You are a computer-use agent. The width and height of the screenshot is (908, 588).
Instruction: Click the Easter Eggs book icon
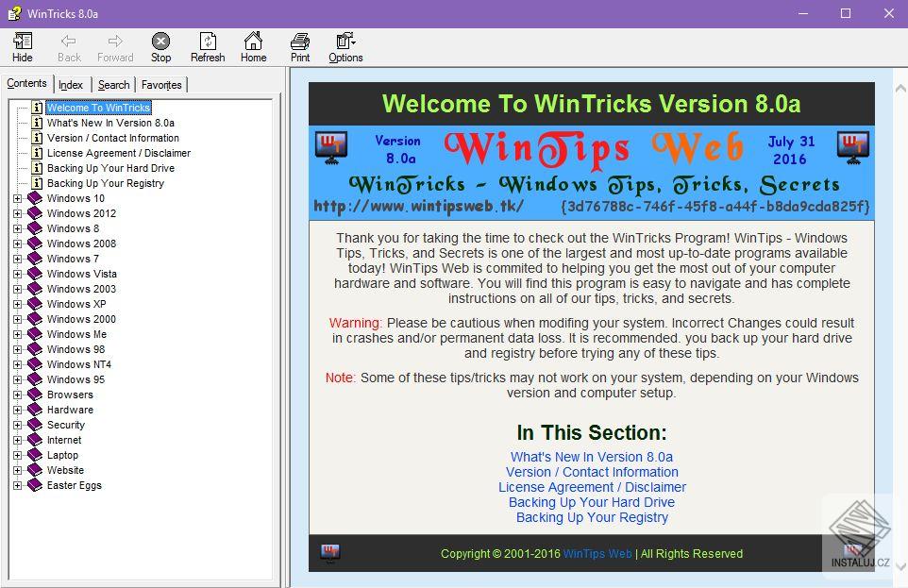click(35, 485)
